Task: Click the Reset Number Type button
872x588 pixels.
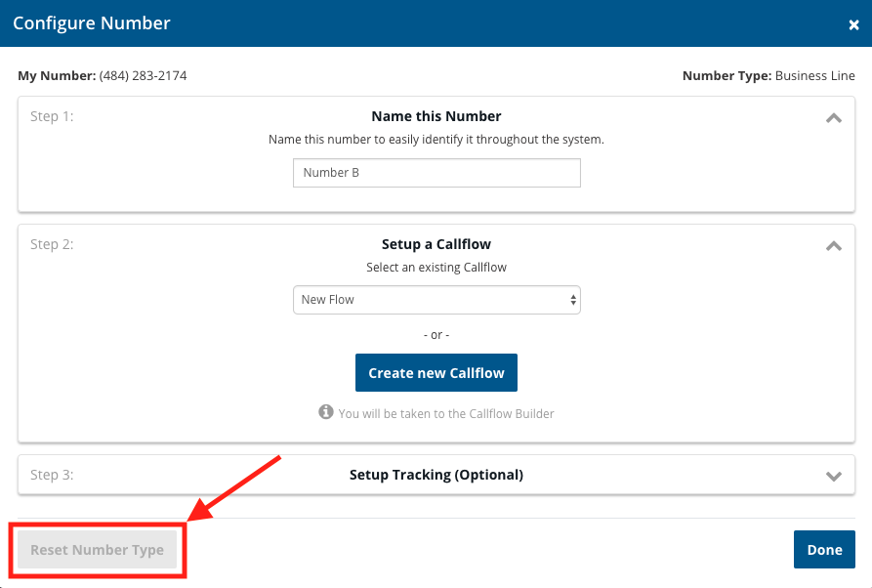Action: (x=98, y=550)
